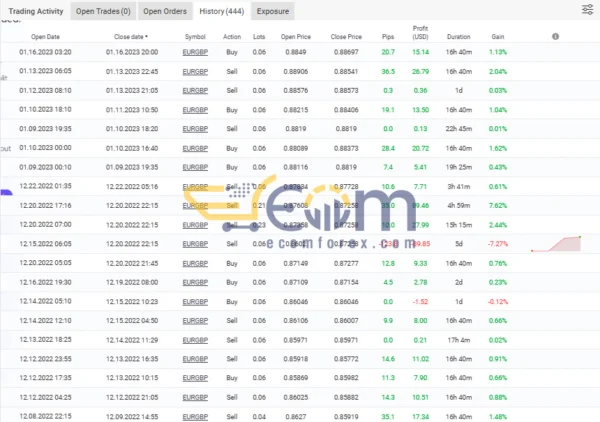Open EURGBP link in 12.08.2022 22:15 row

tap(195, 416)
